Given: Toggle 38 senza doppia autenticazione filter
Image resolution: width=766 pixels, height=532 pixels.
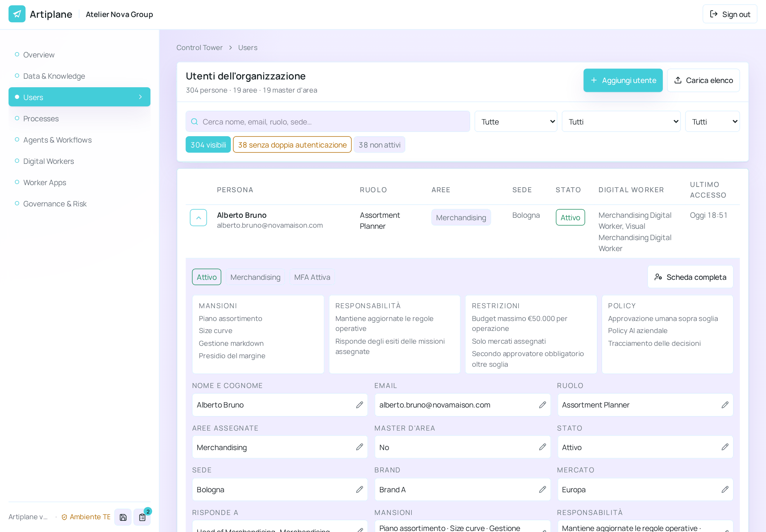Looking at the screenshot, I should pos(292,145).
